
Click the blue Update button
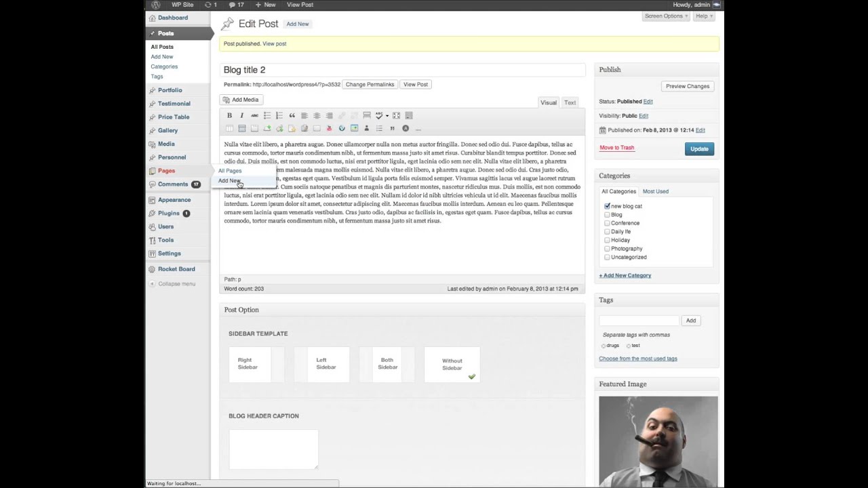(x=698, y=148)
